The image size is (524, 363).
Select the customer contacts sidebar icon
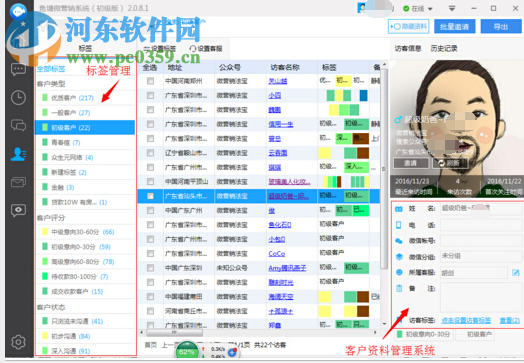coord(18,154)
